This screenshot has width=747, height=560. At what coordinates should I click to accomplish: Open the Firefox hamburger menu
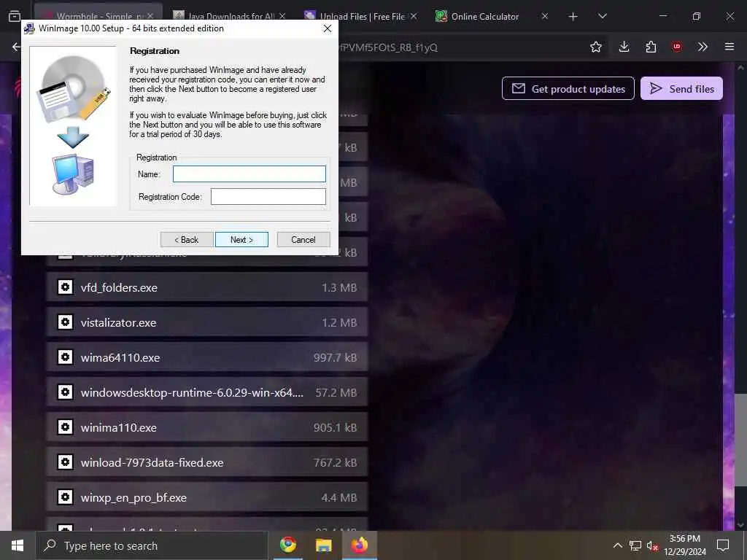tap(729, 47)
